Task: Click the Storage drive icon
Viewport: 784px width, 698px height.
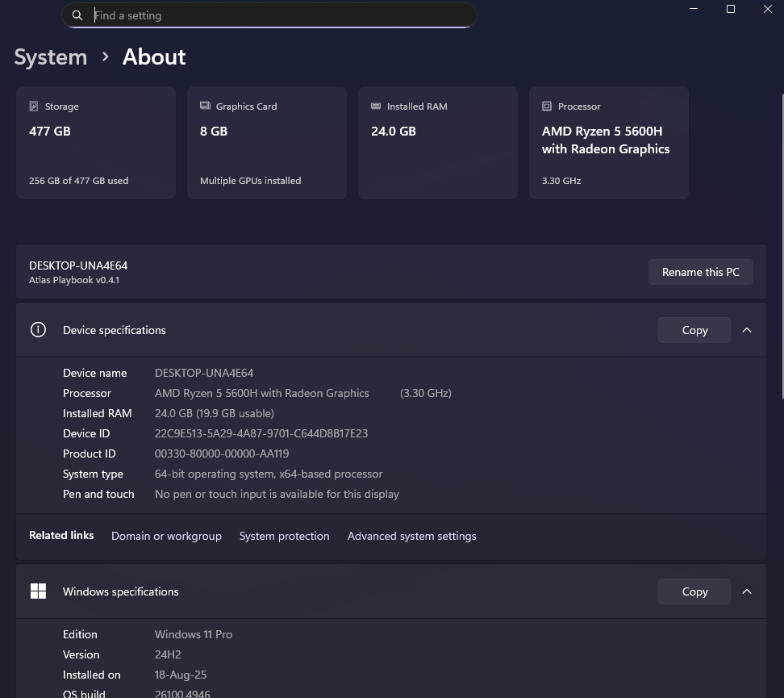Action: (34, 106)
